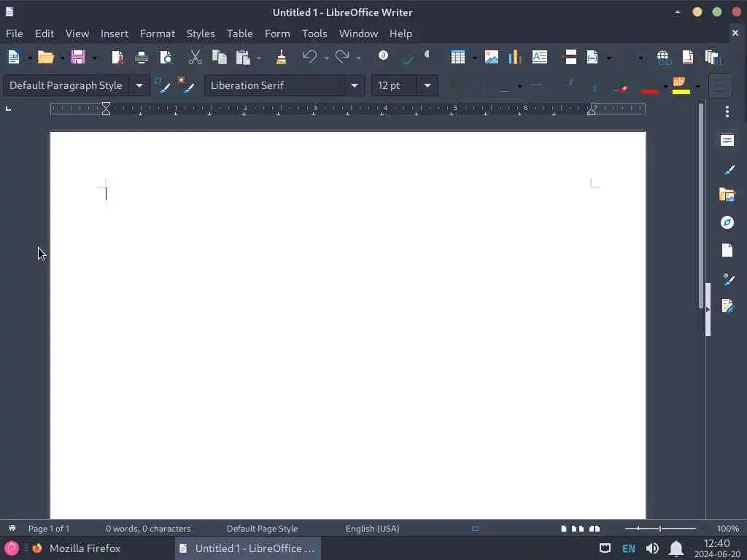Viewport: 747px width, 560px height.
Task: Switch to multiple-page view in status bar
Action: pos(578,529)
